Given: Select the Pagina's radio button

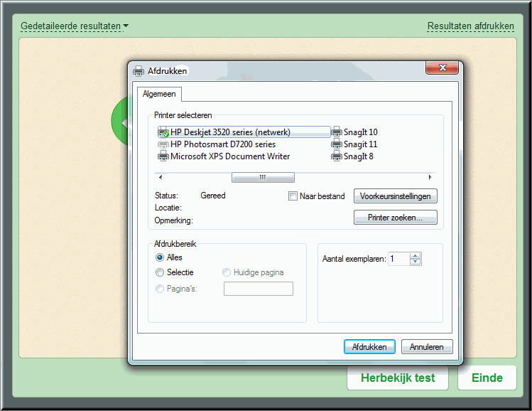Looking at the screenshot, I should tap(160, 289).
